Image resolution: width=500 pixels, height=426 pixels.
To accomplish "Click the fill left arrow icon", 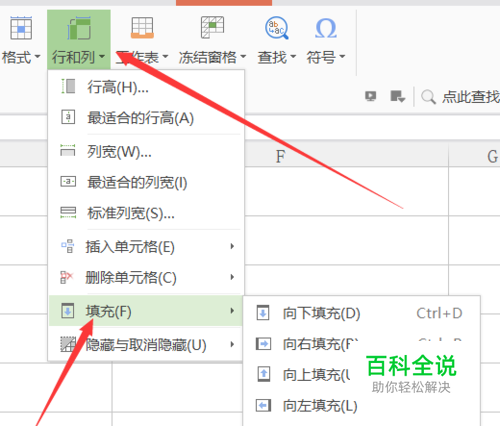I will 263,405.
